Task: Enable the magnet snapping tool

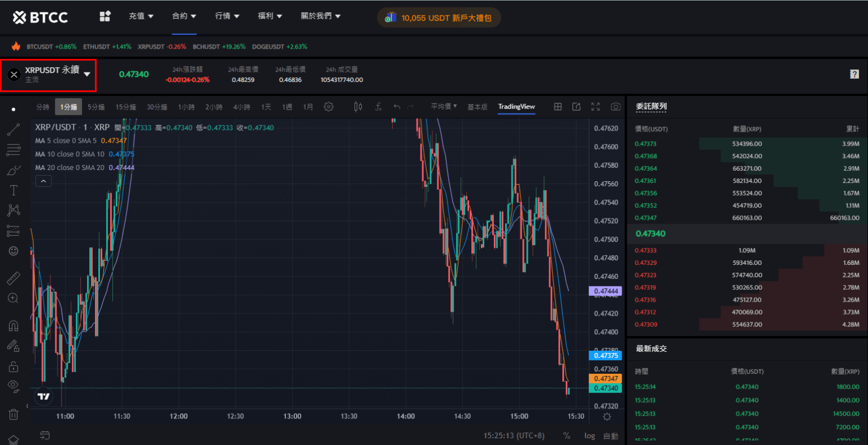Action: [14, 325]
